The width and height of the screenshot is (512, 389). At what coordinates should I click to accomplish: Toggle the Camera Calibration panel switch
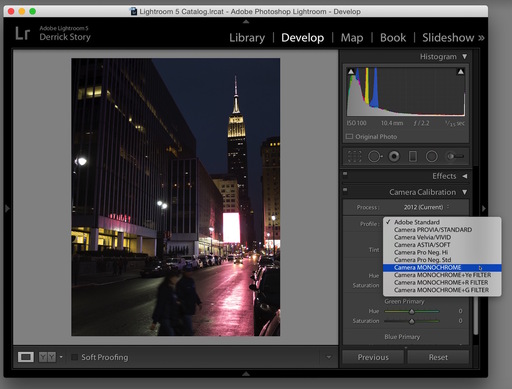click(345, 190)
